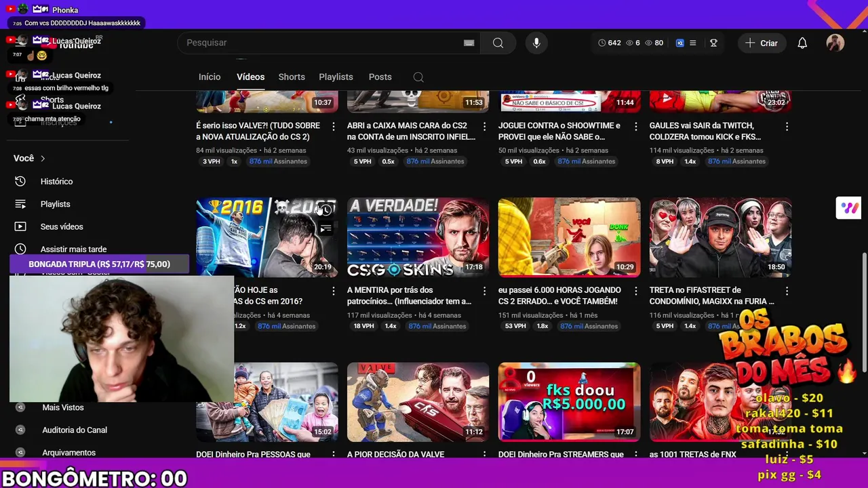Image resolution: width=868 pixels, height=488 pixels.
Task: Click the Arquivamentos sidebar icon
Action: tap(20, 452)
